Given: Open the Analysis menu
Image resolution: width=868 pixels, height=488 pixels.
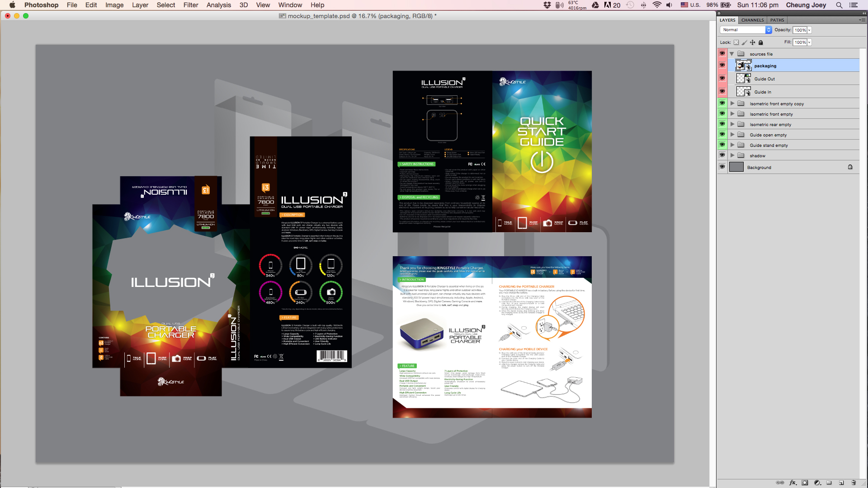Looking at the screenshot, I should click(x=219, y=5).
